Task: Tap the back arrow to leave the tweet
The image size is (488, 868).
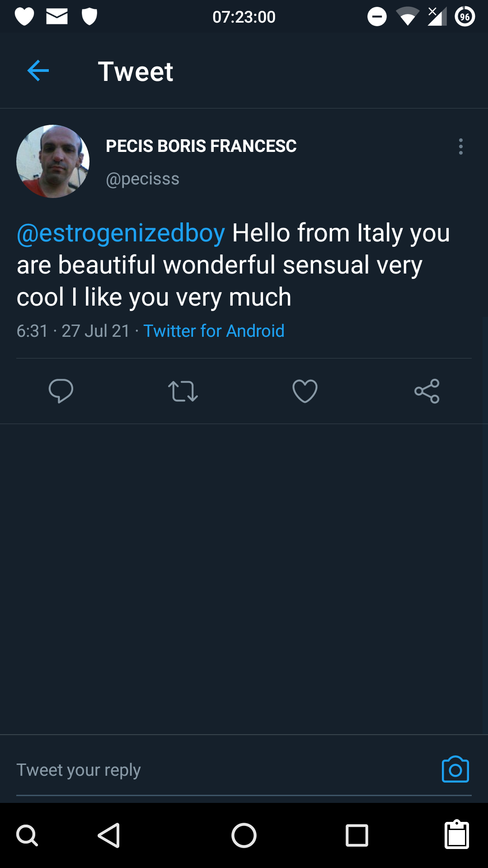Action: click(x=38, y=71)
